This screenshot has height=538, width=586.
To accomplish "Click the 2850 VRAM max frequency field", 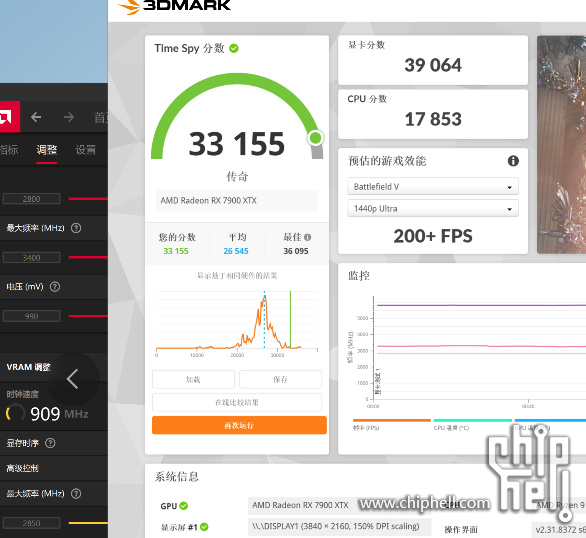I will pyautogui.click(x=31, y=523).
